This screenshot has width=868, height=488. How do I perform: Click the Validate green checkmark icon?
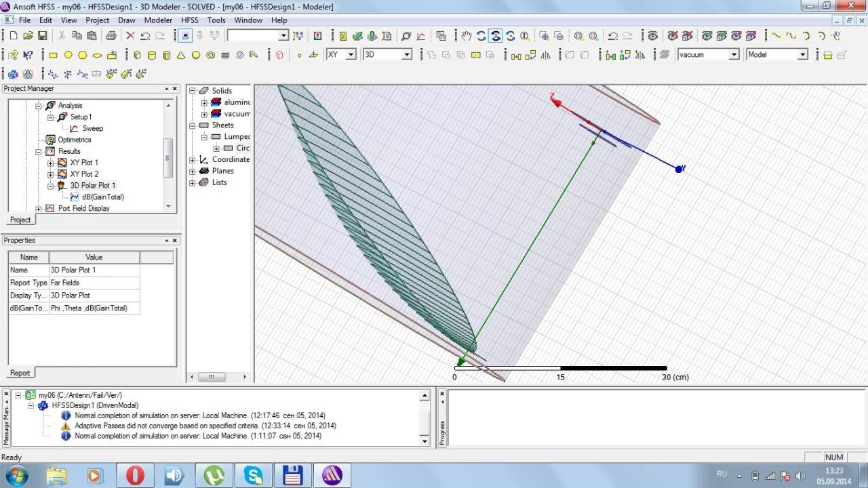(357, 36)
